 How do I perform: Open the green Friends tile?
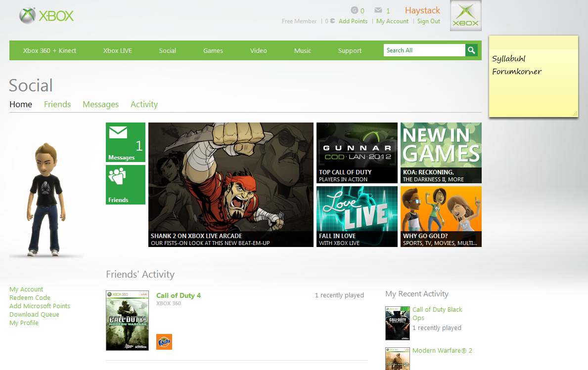(126, 185)
